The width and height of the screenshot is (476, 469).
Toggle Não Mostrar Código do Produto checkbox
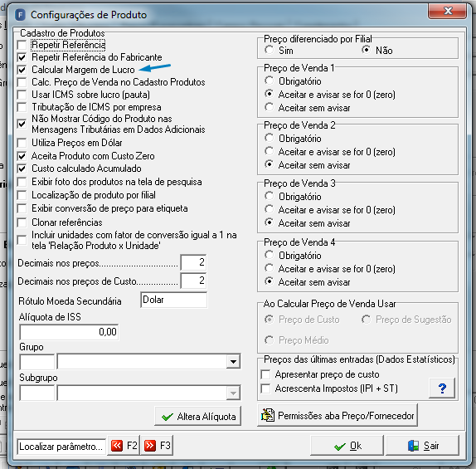click(22, 124)
